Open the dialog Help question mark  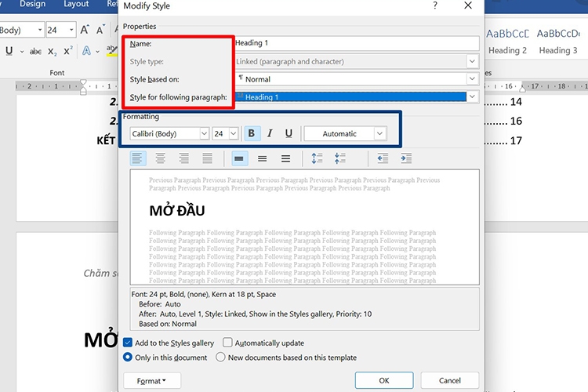[x=435, y=5]
